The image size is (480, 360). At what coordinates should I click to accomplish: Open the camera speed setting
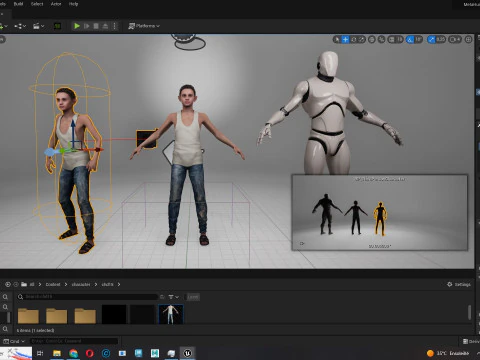tap(455, 40)
